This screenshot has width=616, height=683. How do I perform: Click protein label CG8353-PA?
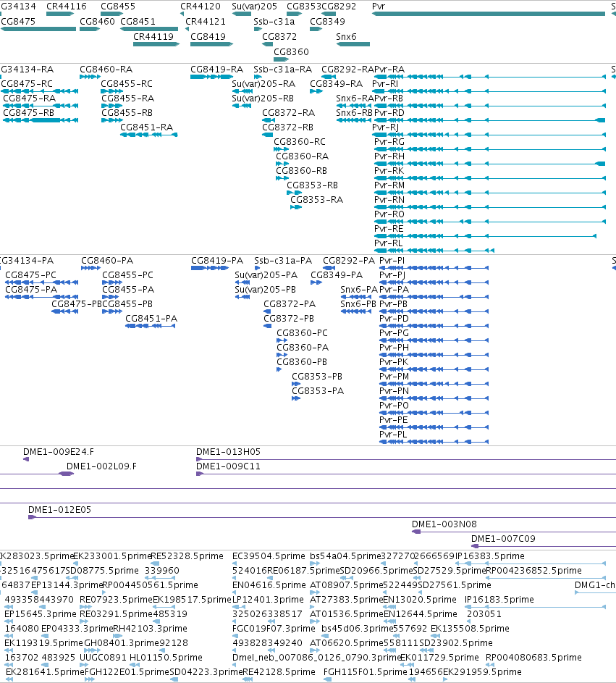click(x=318, y=391)
